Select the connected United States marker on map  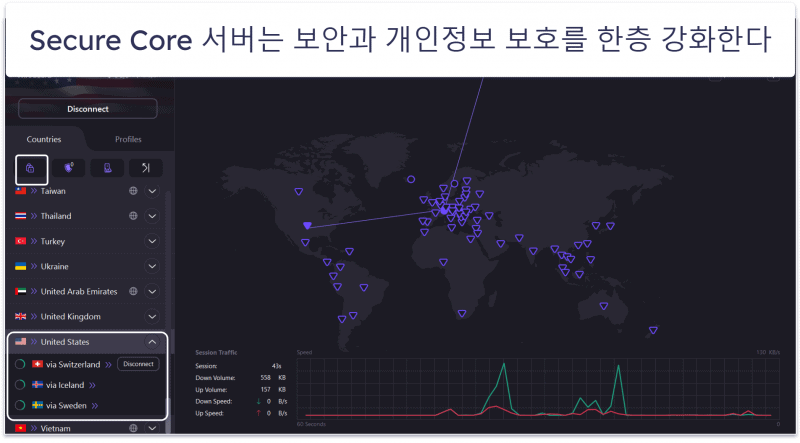pos(307,225)
